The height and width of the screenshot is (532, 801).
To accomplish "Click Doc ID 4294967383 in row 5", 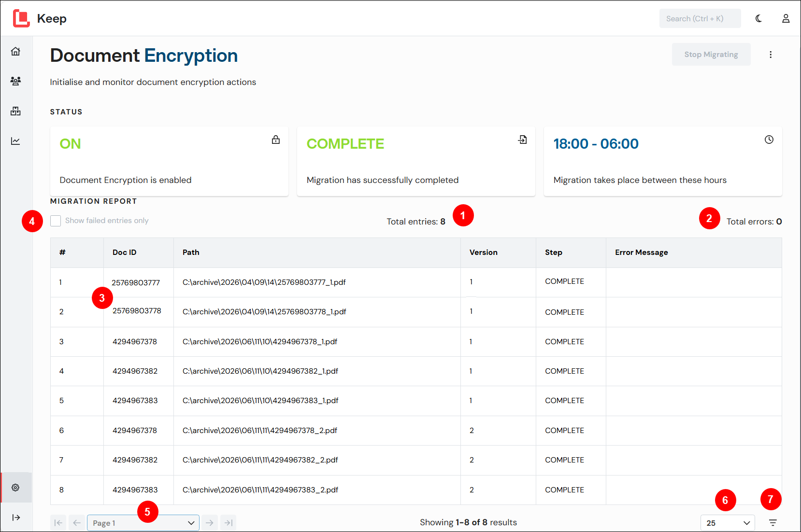I will coord(135,401).
